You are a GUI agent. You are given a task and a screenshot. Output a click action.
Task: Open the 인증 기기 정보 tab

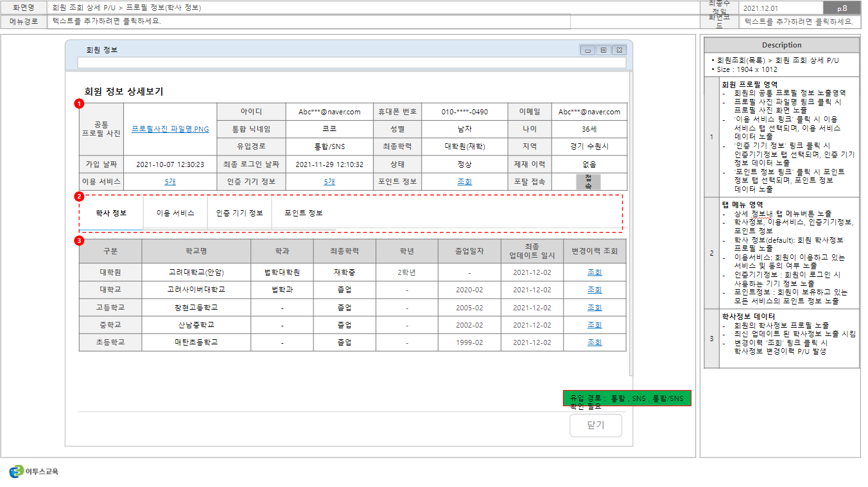tap(239, 213)
